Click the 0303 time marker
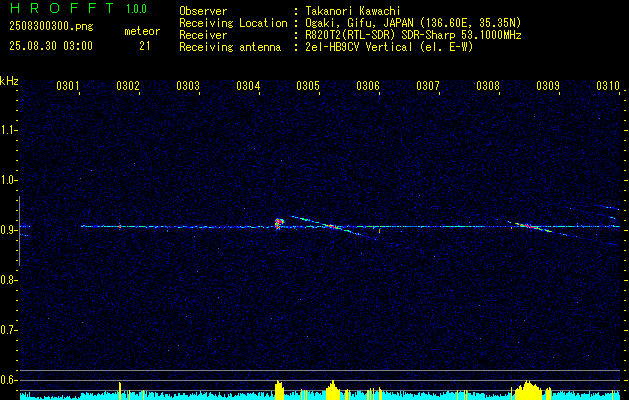The width and height of the screenshot is (629, 400). pyautogui.click(x=188, y=85)
